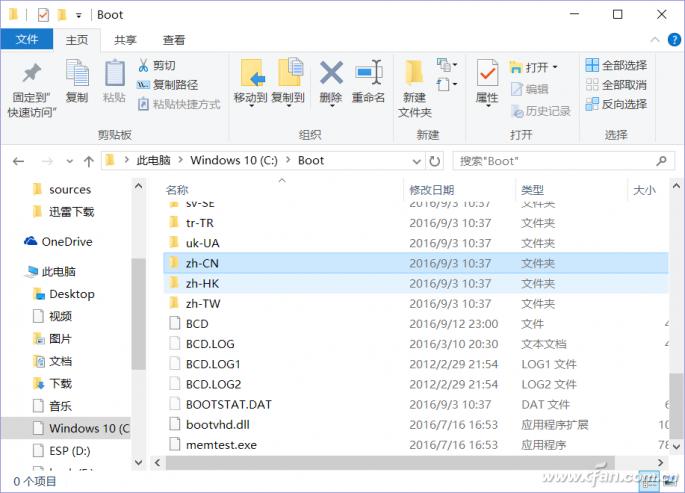Select the zh-TW folder
The image size is (685, 493).
[416, 303]
